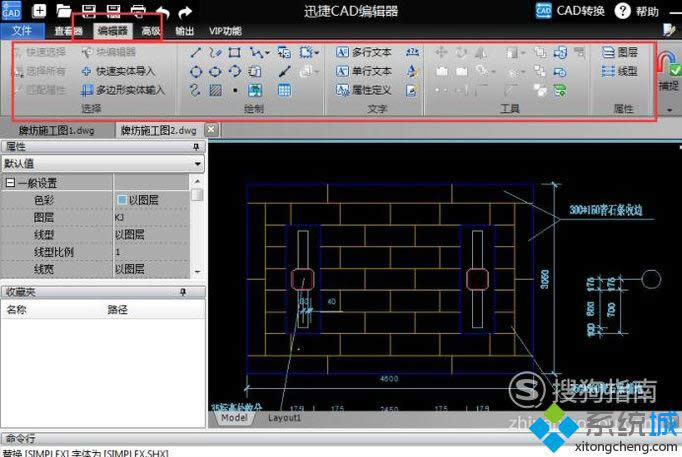Select the Hatch fill tool
Screen dimensions: 682x457
click(215, 90)
